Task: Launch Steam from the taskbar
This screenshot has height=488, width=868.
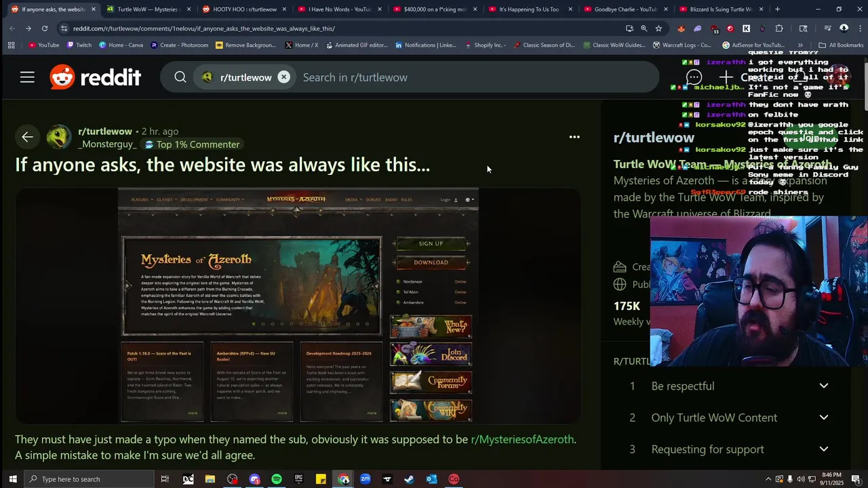Action: click(x=409, y=479)
